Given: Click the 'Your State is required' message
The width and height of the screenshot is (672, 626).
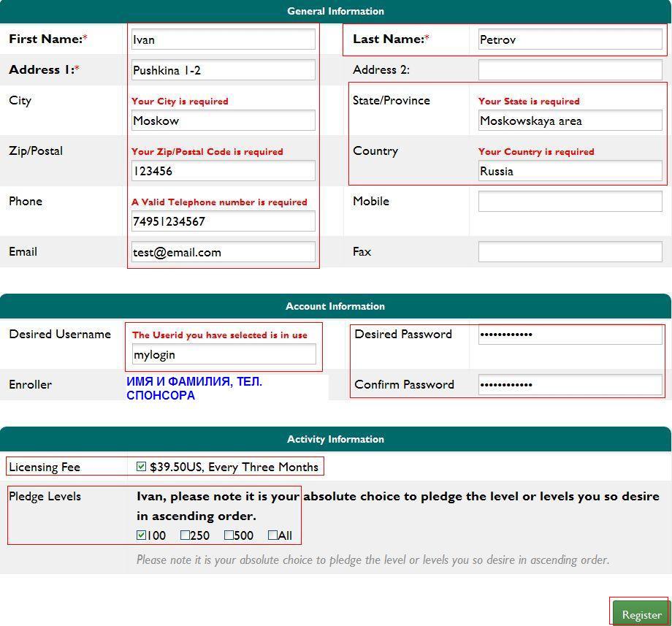Looking at the screenshot, I should click(x=529, y=101).
